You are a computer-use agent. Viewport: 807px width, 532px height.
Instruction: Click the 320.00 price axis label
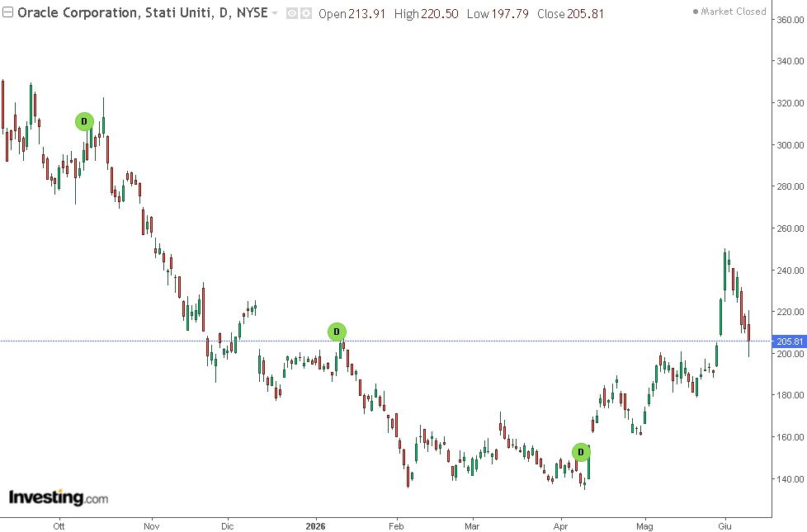[x=790, y=103]
